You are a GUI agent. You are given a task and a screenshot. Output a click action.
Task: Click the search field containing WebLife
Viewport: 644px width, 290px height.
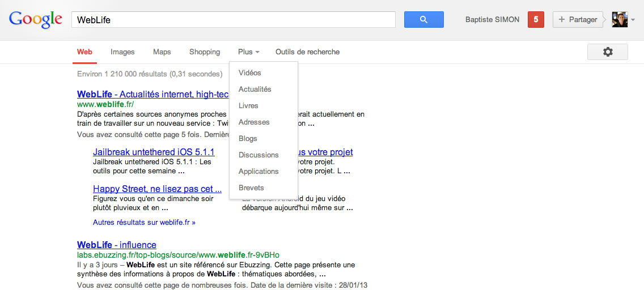click(233, 20)
